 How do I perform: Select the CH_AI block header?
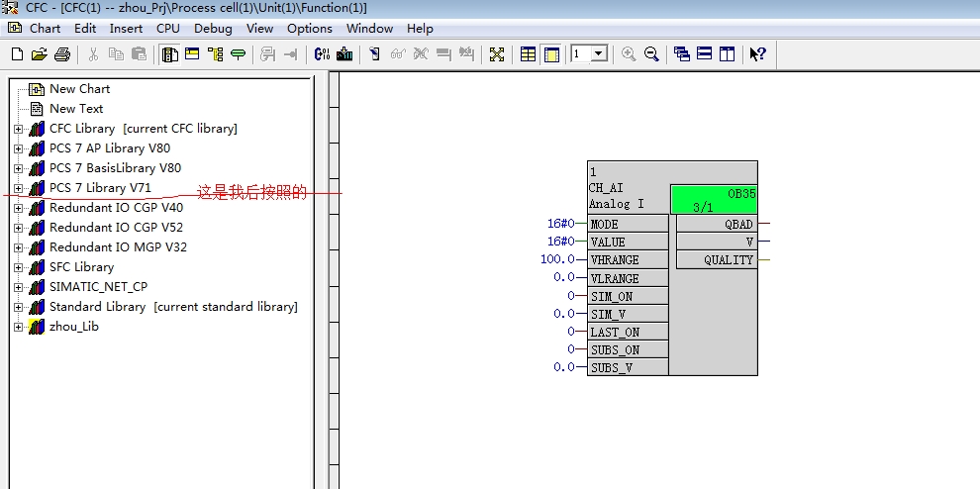(629, 188)
